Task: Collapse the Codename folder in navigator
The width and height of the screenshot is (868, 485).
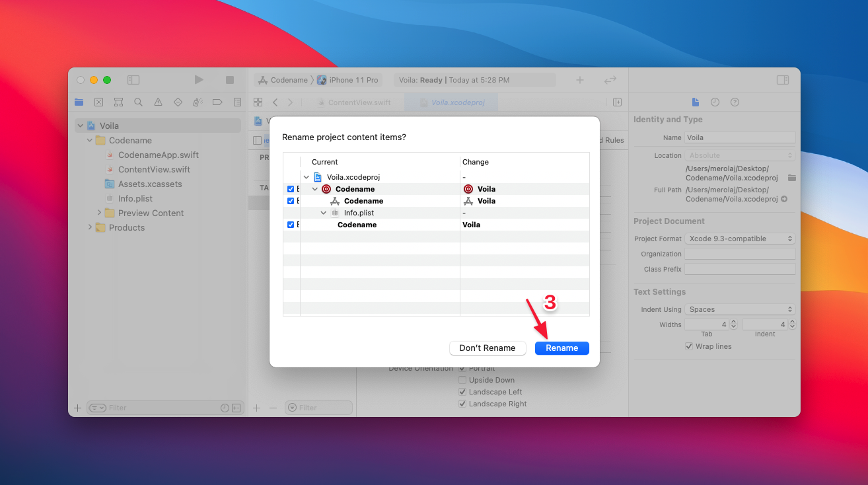Action: point(90,140)
